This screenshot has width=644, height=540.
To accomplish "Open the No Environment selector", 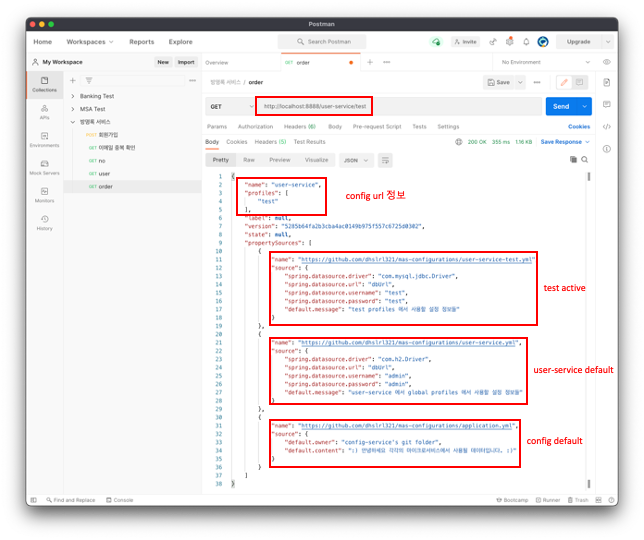I will [x=545, y=62].
